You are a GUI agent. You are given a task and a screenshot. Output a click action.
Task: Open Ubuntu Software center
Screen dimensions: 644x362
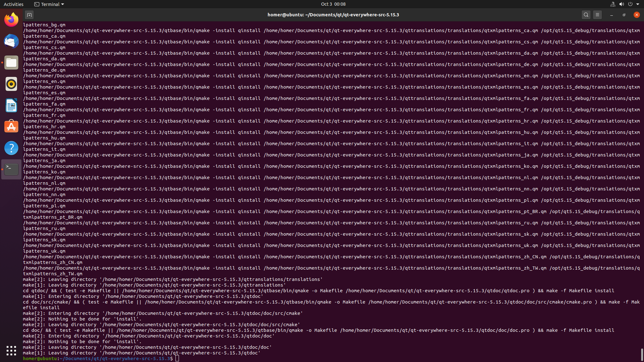tap(11, 127)
